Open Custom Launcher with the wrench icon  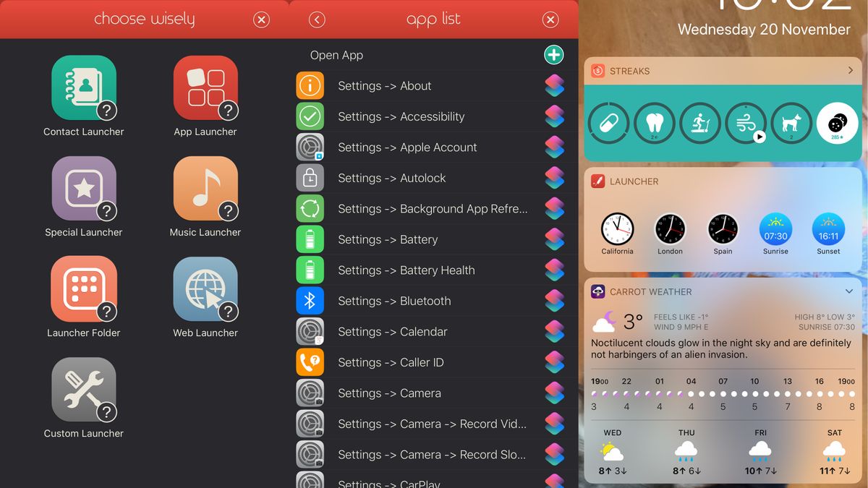coord(83,390)
